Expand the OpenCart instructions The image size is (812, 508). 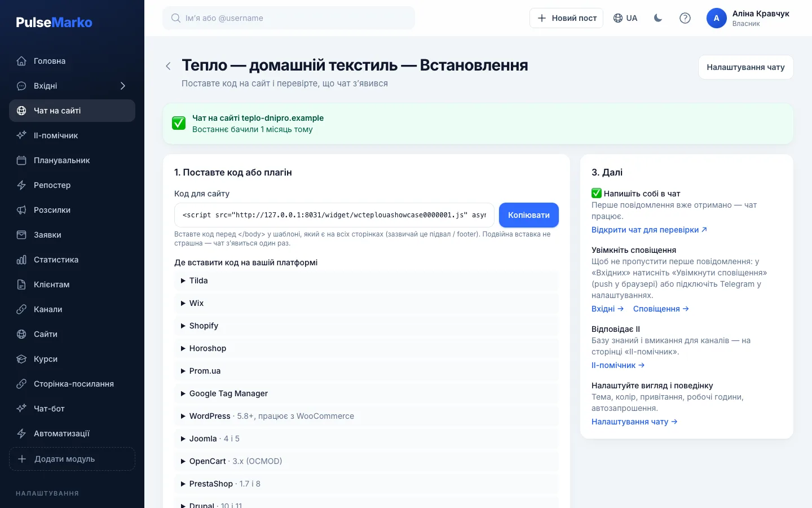(367, 461)
